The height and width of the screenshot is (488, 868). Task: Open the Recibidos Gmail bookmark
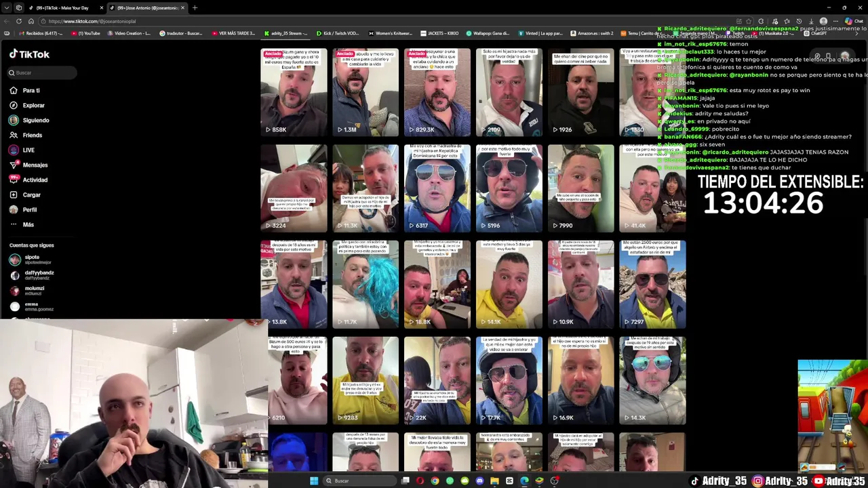coord(41,33)
